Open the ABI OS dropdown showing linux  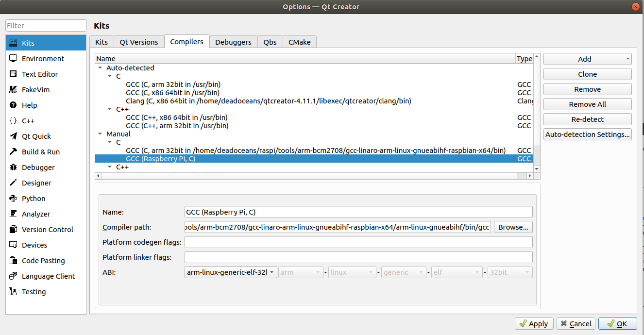[x=353, y=272]
